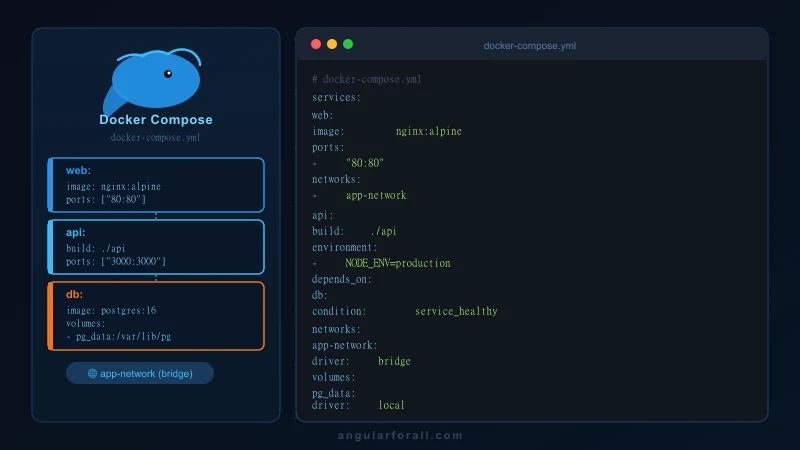Screen dimensions: 800x450
Task: Click the 'bridge' driver value
Action: (394, 361)
